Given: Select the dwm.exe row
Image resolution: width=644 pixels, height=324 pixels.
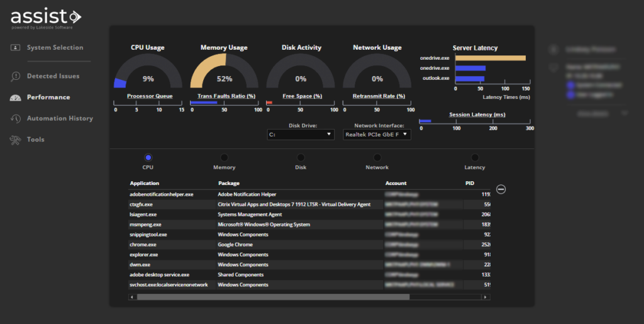Looking at the screenshot, I should [309, 265].
